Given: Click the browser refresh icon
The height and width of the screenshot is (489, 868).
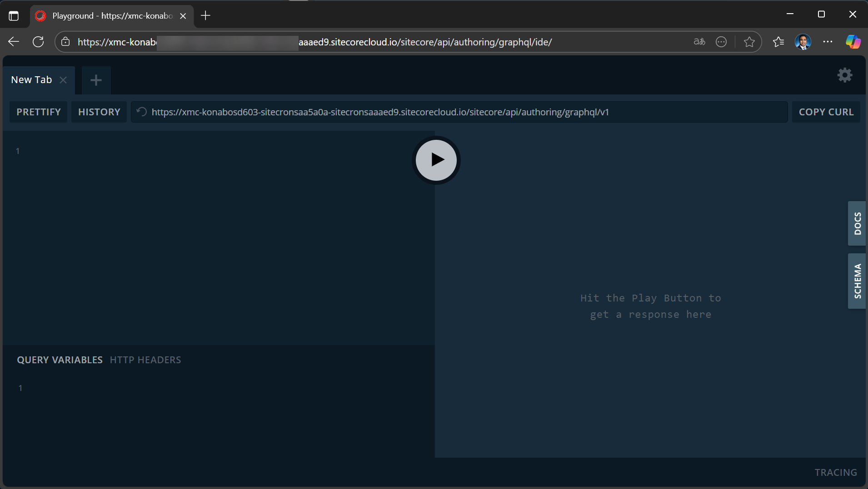Looking at the screenshot, I should (38, 42).
